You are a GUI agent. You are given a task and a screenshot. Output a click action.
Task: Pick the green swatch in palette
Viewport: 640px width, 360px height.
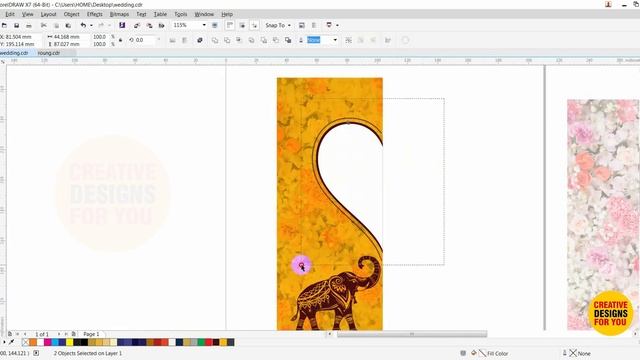pos(201,342)
